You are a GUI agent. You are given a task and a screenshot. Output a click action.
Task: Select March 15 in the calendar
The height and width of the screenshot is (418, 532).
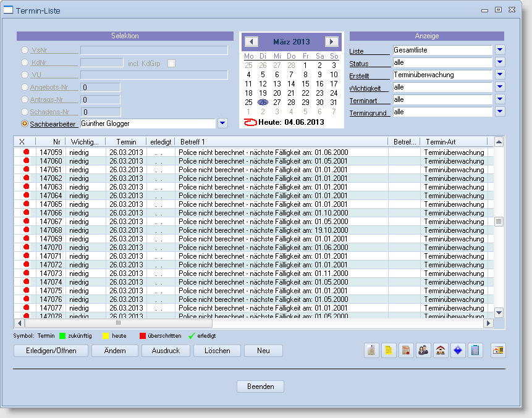point(305,84)
